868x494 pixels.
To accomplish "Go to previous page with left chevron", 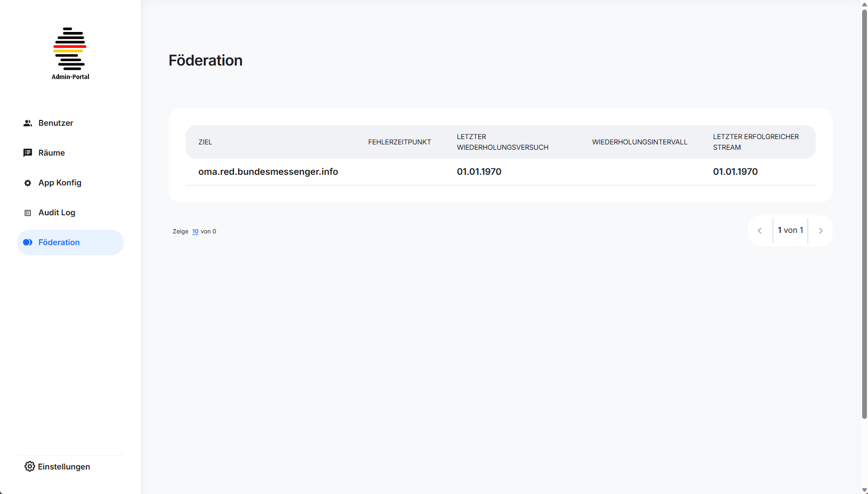I will (760, 231).
